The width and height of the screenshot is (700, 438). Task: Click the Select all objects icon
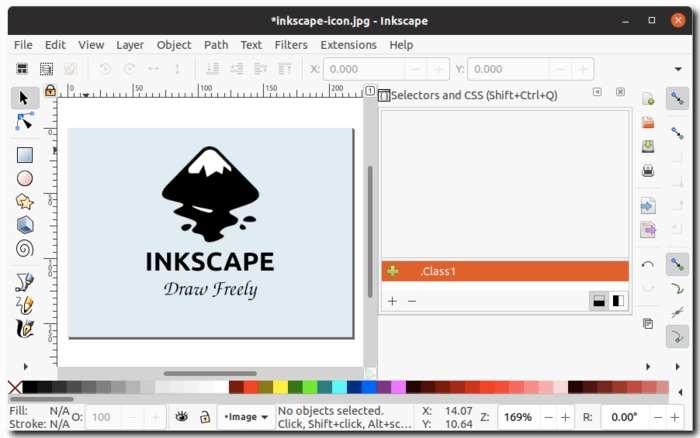(22, 69)
